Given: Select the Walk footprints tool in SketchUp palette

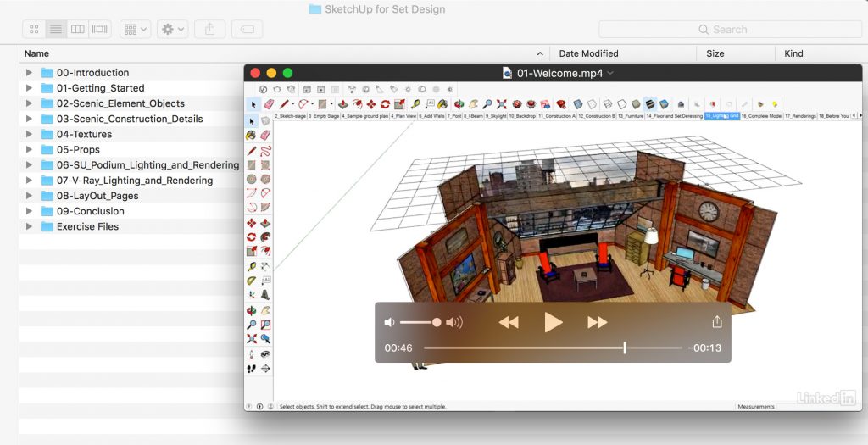Looking at the screenshot, I should point(251,369).
